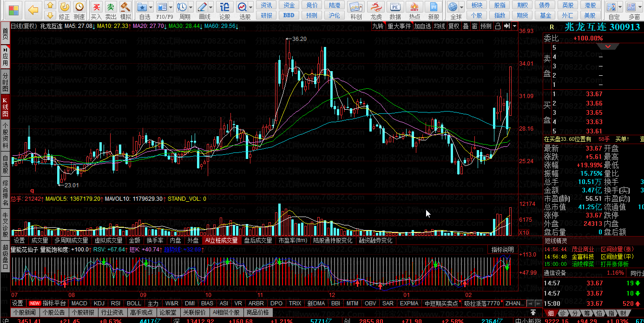Image resolution: width=644 pixels, height=323 pixels.
Task: Go back with the yellow left arrow
Action: tap(33, 9)
